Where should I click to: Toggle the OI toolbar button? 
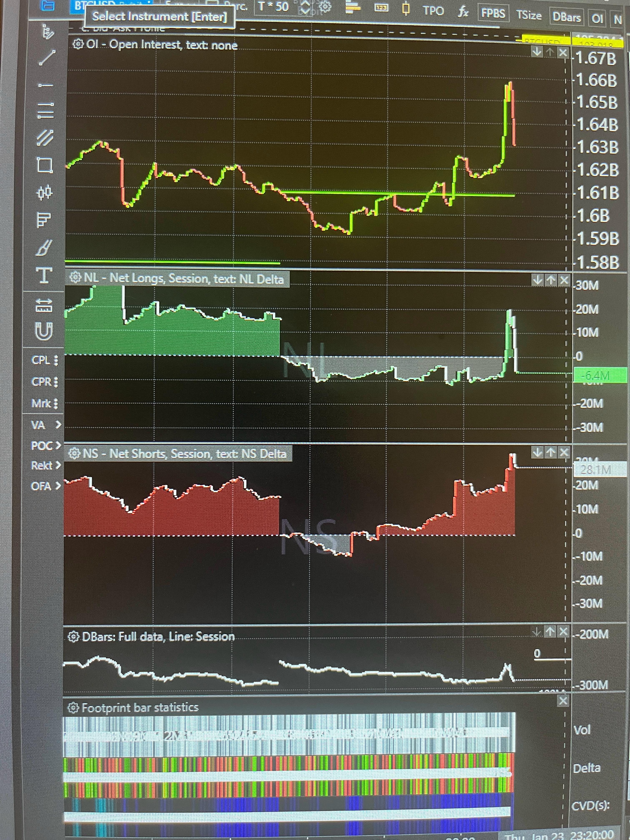(x=597, y=19)
